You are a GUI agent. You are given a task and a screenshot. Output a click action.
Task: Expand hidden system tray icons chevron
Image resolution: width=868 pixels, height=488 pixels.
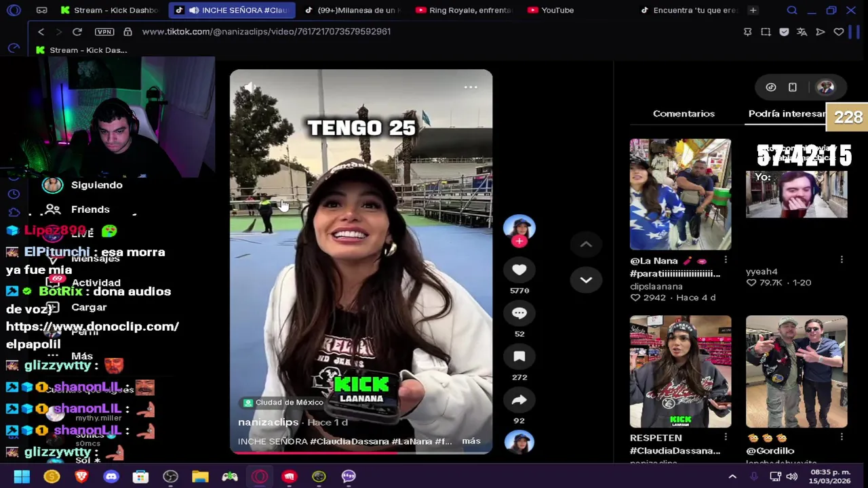coord(732,476)
